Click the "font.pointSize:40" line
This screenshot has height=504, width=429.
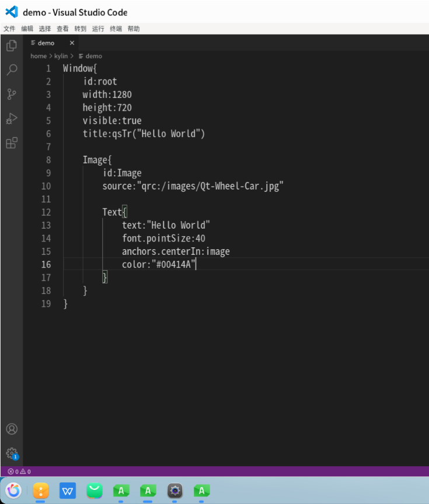[x=163, y=238]
